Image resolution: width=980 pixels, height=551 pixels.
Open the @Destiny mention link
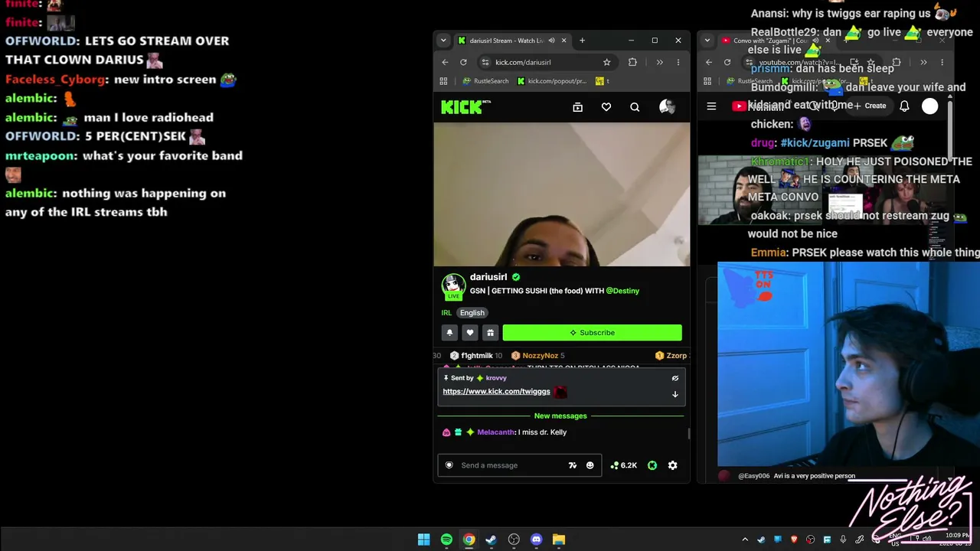(622, 291)
